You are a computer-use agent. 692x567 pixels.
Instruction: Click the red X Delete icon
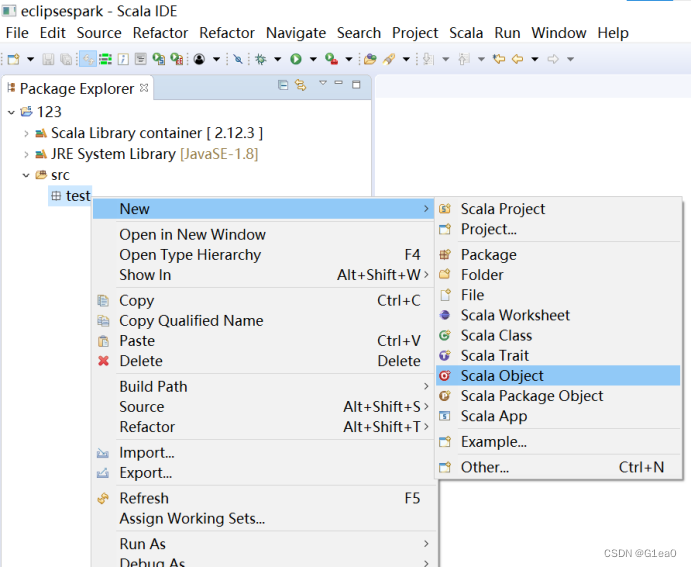point(103,361)
